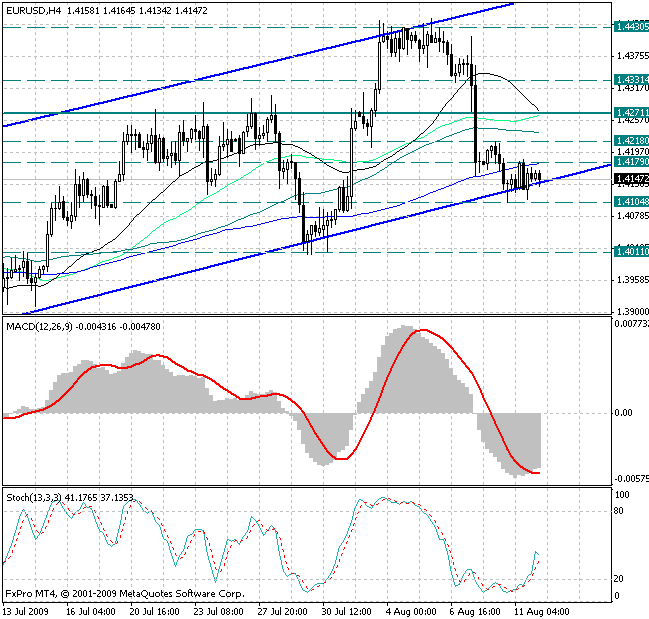Select the 1.42180 price level label
The image size is (649, 619).
click(x=631, y=141)
